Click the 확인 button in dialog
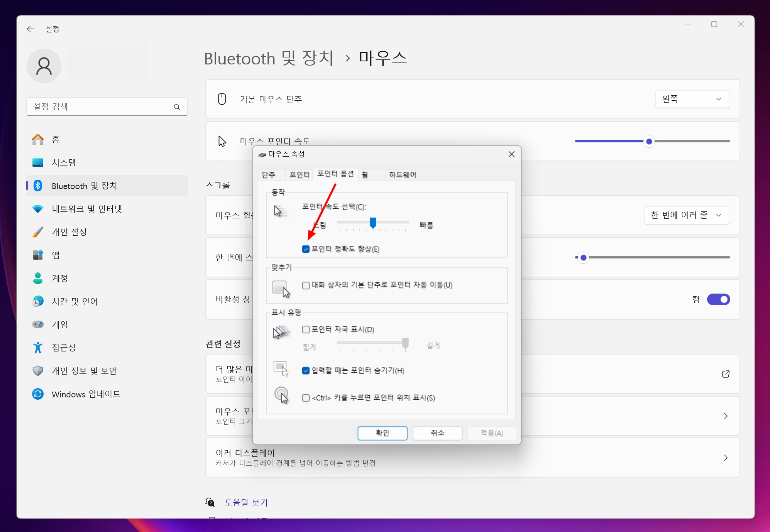The height and width of the screenshot is (532, 770). (382, 433)
